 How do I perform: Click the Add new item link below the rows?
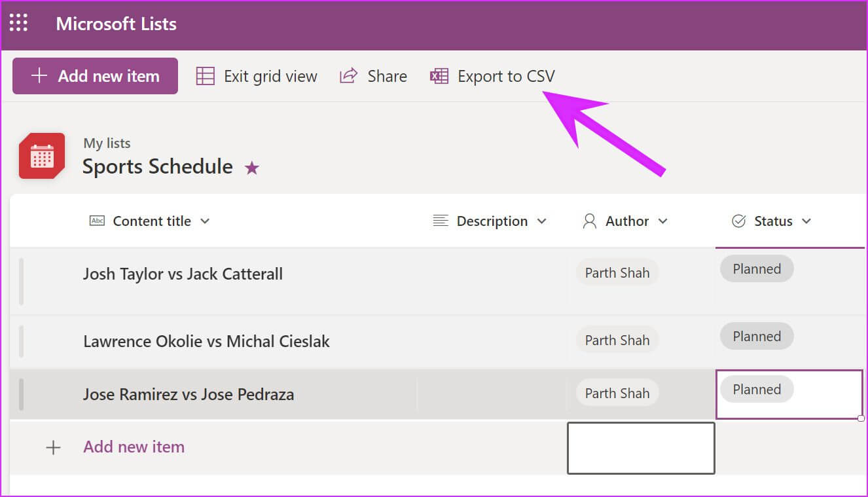tap(134, 447)
